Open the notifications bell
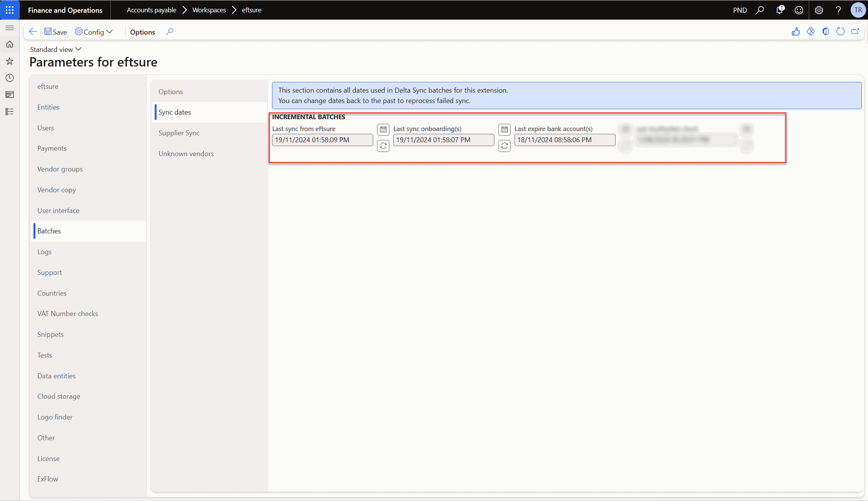This screenshot has height=501, width=868. click(780, 10)
